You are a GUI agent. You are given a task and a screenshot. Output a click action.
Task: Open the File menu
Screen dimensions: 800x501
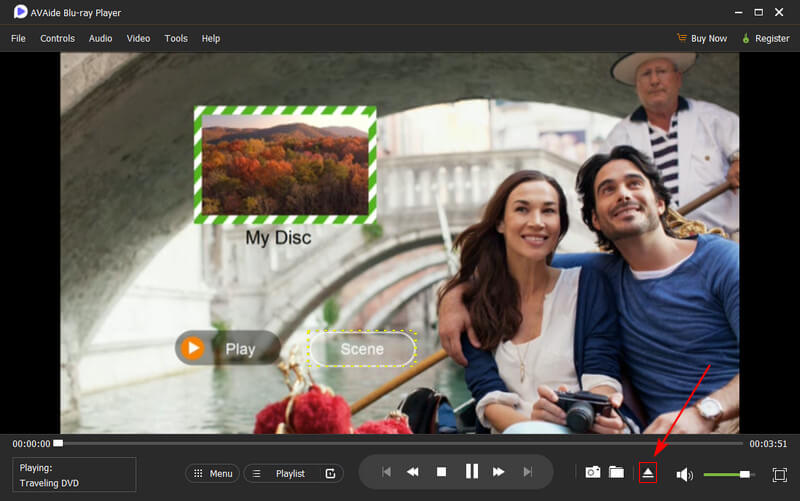point(18,38)
